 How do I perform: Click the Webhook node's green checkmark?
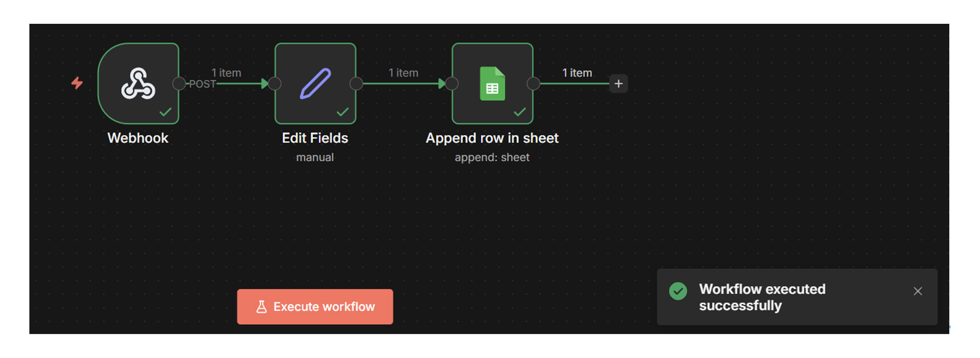(x=165, y=112)
